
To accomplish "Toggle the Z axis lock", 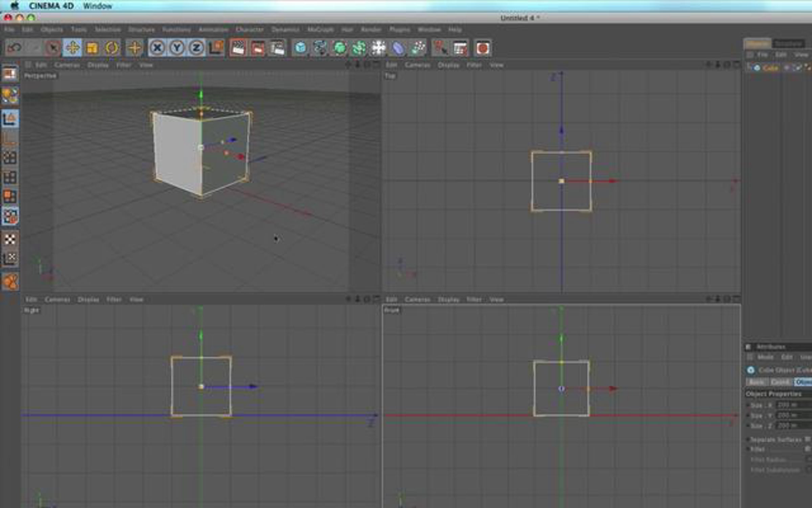I will tap(196, 48).
